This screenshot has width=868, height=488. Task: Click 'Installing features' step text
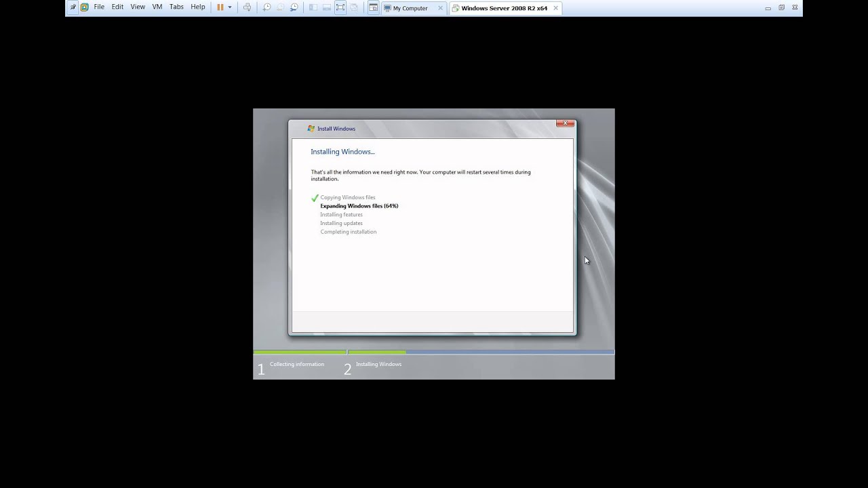[341, 215]
